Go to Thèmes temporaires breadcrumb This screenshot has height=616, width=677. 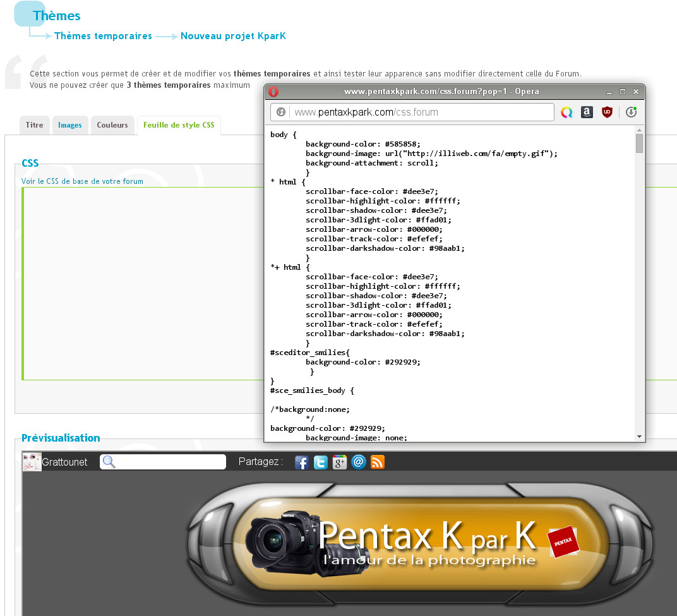click(x=103, y=36)
